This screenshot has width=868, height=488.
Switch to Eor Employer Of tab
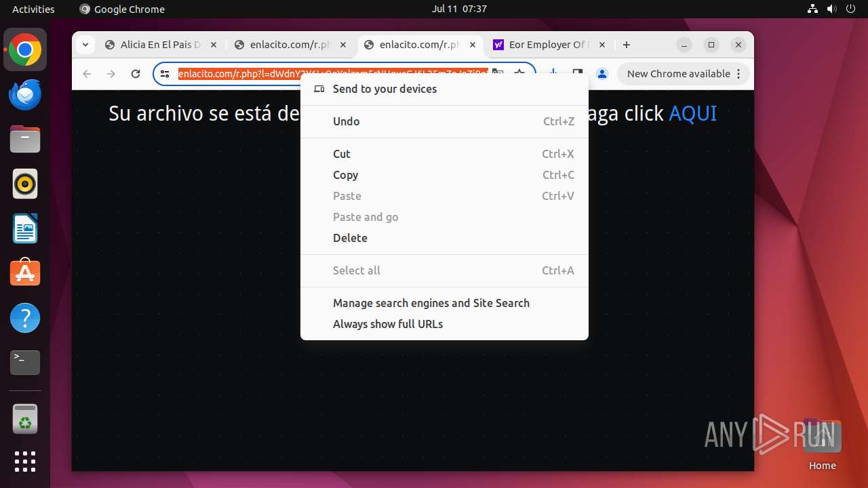pos(548,45)
